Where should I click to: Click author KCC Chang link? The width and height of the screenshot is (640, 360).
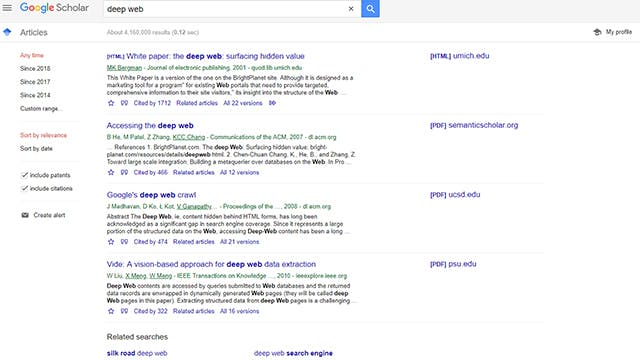(189, 137)
